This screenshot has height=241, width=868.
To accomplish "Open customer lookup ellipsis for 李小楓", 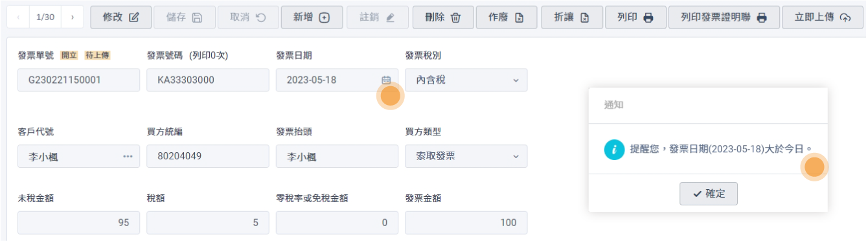I will tap(128, 156).
